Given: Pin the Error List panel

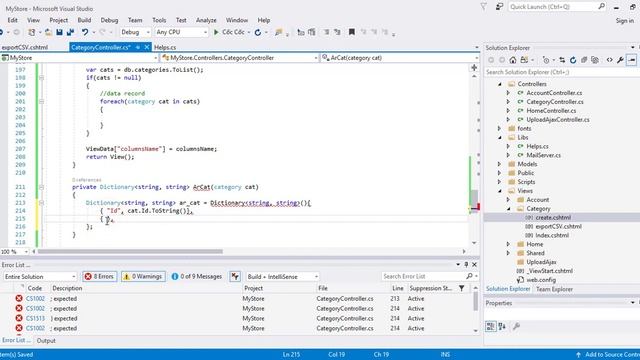Looking at the screenshot, I should click(x=466, y=264).
